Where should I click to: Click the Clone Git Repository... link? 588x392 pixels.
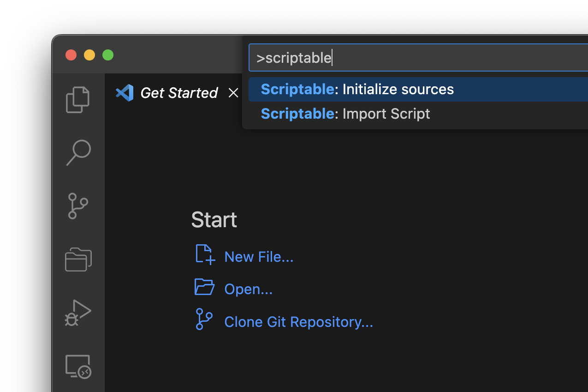click(298, 322)
